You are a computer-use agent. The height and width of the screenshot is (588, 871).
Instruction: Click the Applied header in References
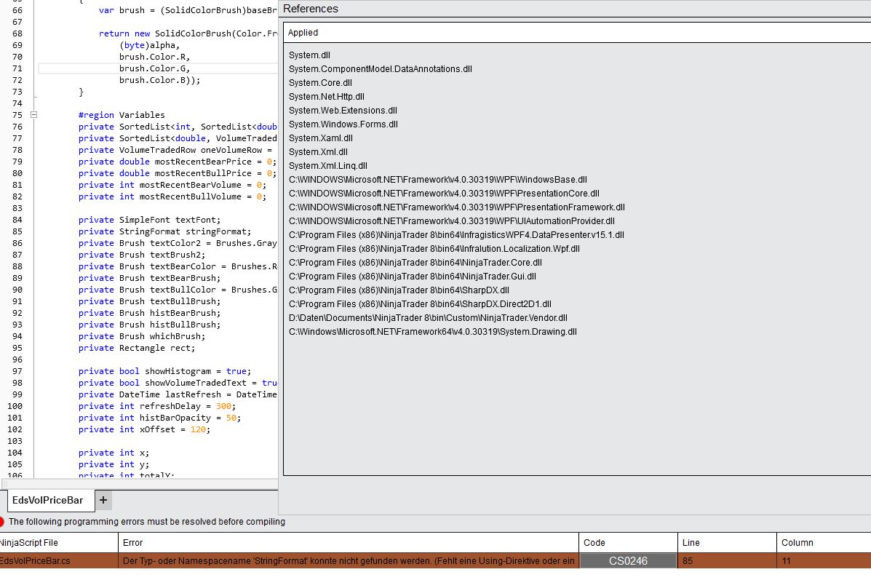point(303,33)
